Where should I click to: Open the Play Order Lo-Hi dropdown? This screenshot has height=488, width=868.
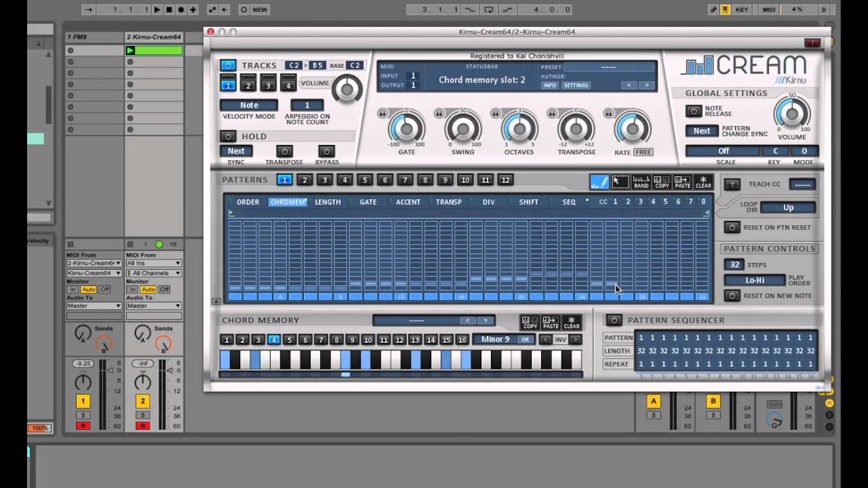[x=755, y=280]
